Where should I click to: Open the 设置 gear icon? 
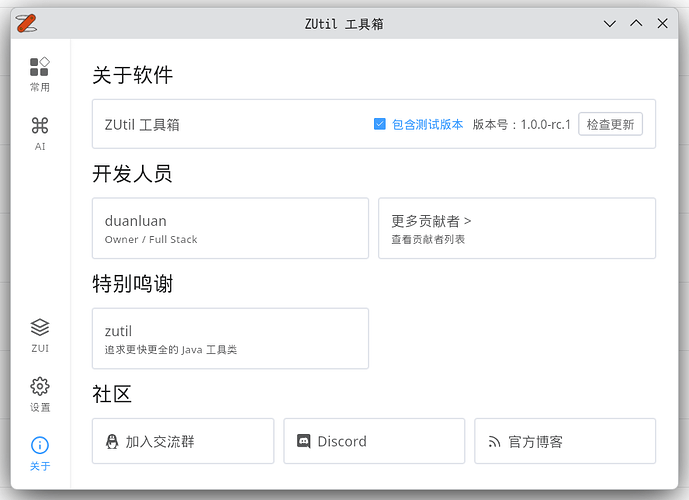40,387
